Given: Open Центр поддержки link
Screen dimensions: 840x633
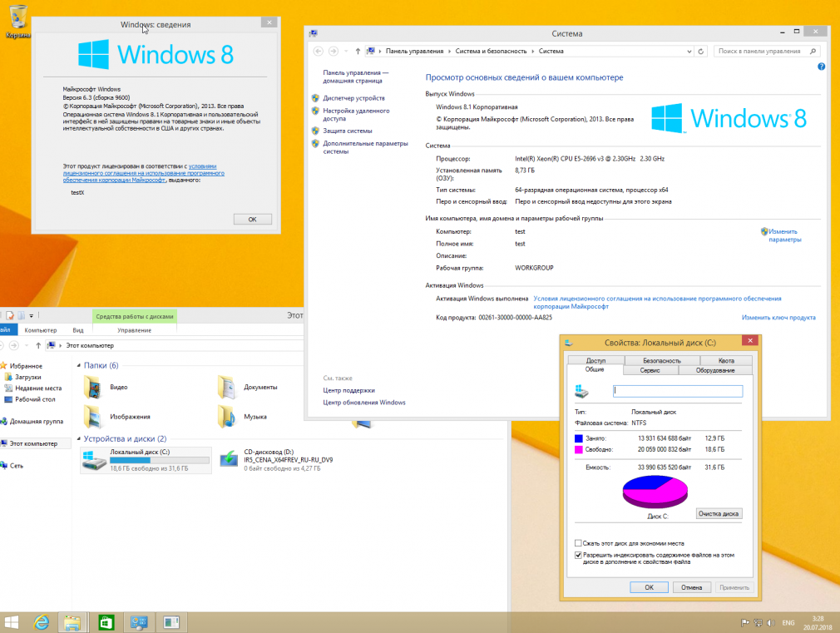Looking at the screenshot, I should (x=348, y=391).
